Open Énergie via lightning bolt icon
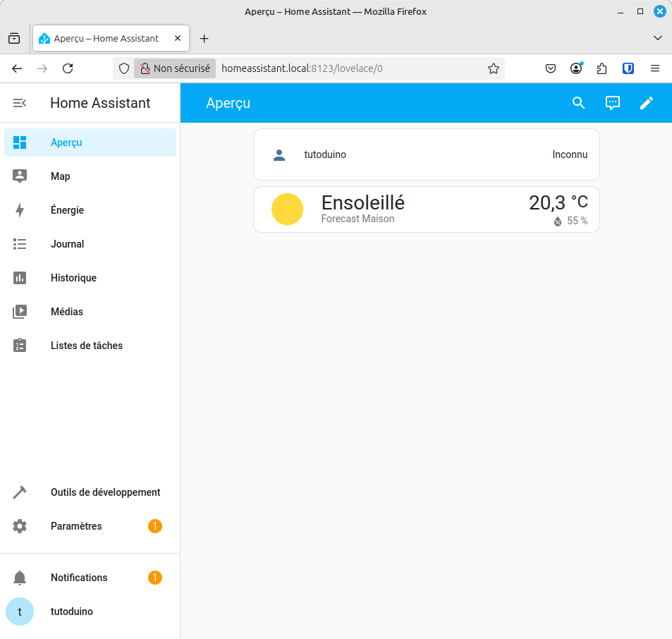The height and width of the screenshot is (639, 672). point(20,210)
